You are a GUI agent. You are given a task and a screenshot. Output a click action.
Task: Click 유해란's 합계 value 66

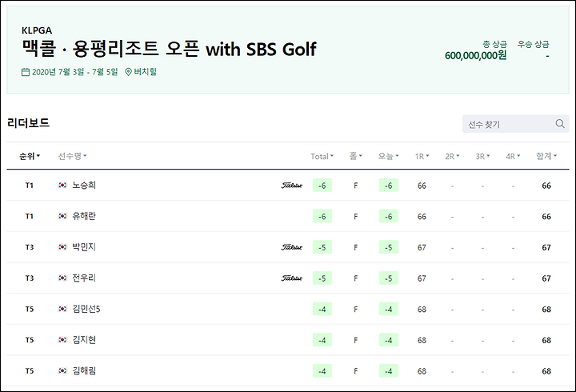tap(546, 216)
